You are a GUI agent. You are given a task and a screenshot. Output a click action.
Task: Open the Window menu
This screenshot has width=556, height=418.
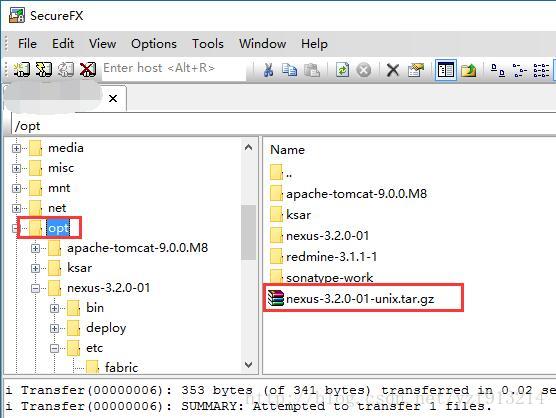tap(262, 44)
